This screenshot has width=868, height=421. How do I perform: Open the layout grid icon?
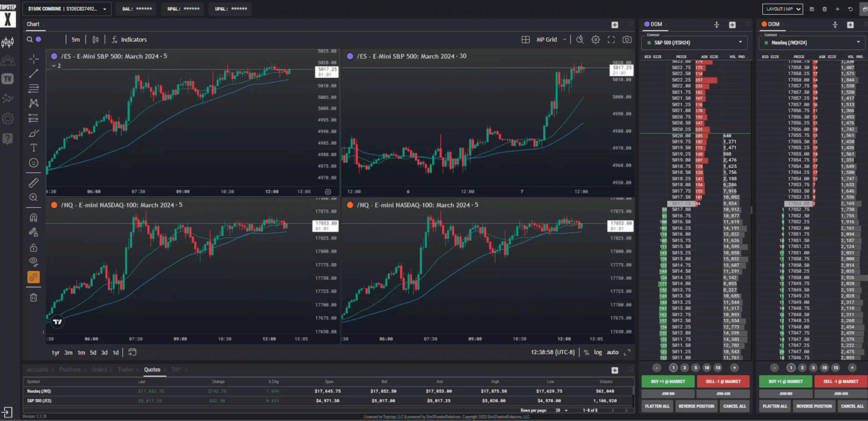[x=525, y=40]
